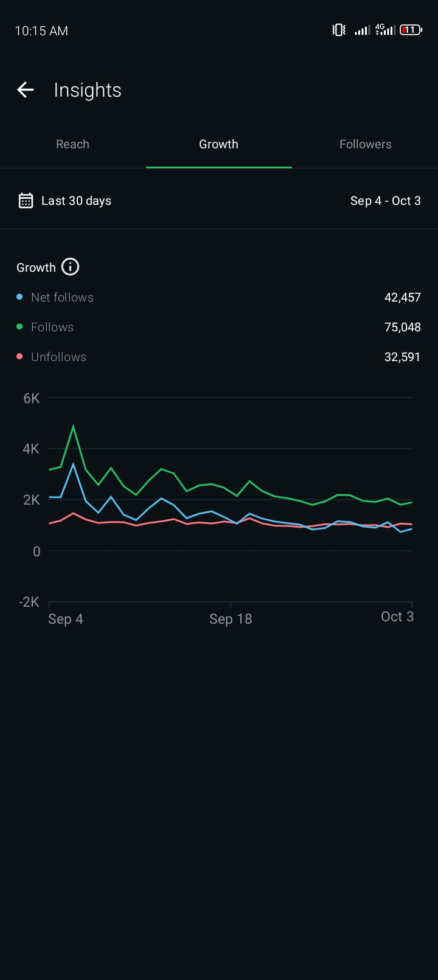Open the Followers tab
The image size is (438, 980).
click(365, 144)
